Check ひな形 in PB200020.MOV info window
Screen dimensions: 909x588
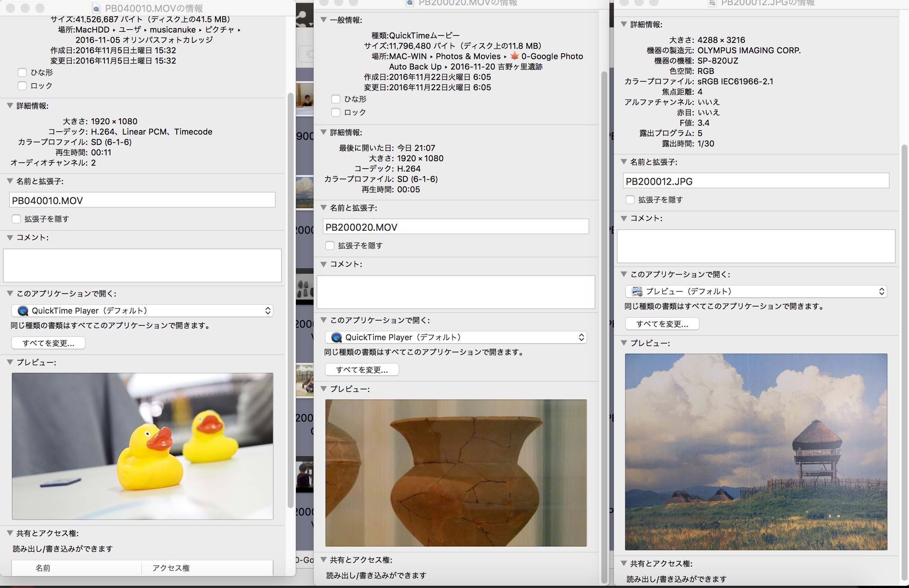coord(335,99)
